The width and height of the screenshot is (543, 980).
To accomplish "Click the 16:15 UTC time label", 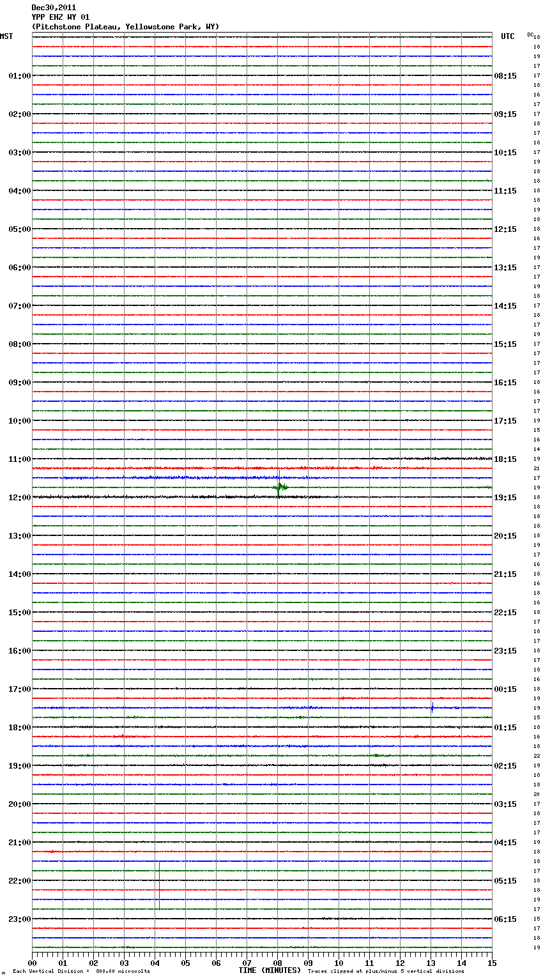I will point(505,383).
